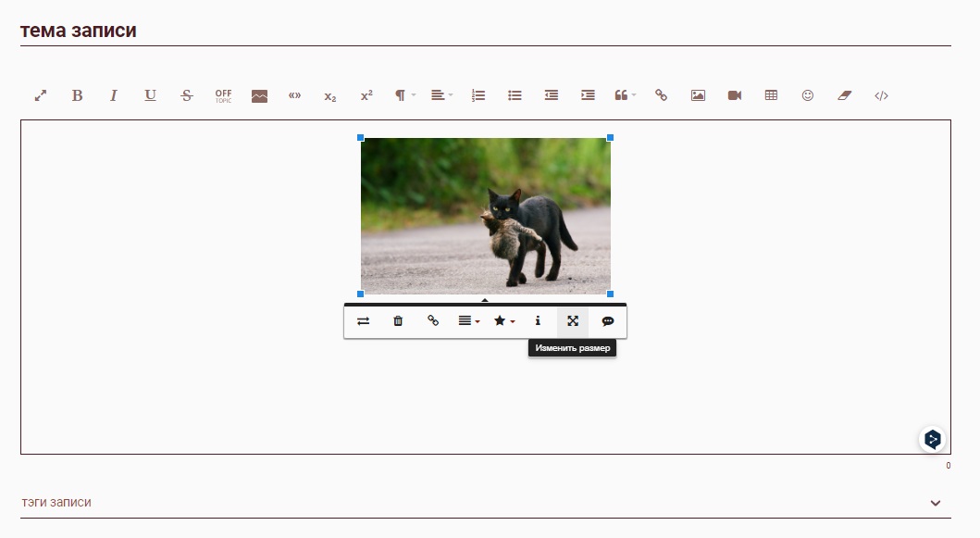The image size is (980, 538).
Task: Insert video from toolbar
Action: [x=735, y=95]
